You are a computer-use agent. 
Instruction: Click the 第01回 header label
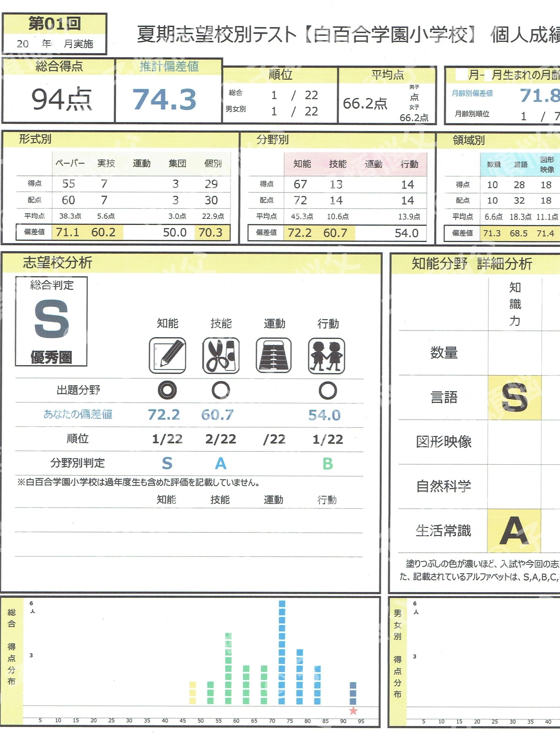tap(55, 24)
